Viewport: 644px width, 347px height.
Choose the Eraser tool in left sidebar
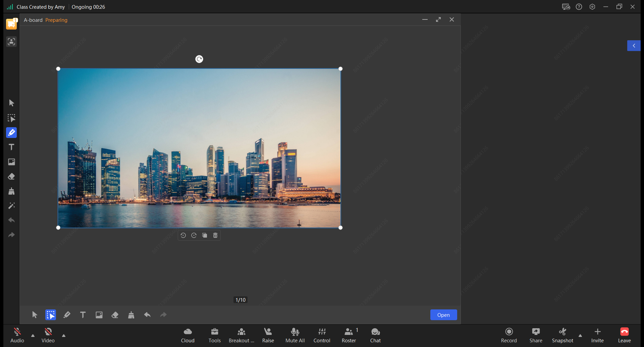click(x=11, y=177)
